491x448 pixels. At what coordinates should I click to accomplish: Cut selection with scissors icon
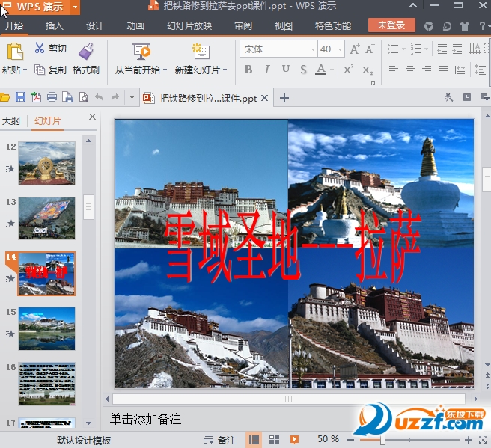40,48
